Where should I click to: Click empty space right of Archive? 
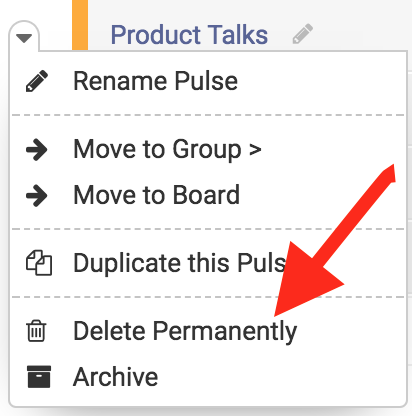click(283, 377)
